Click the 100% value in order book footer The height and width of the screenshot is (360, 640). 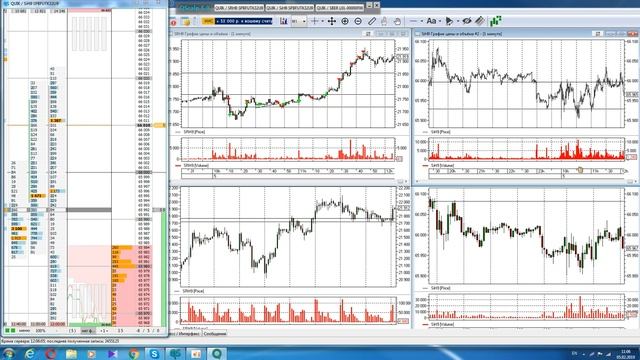pyautogui.click(x=40, y=331)
